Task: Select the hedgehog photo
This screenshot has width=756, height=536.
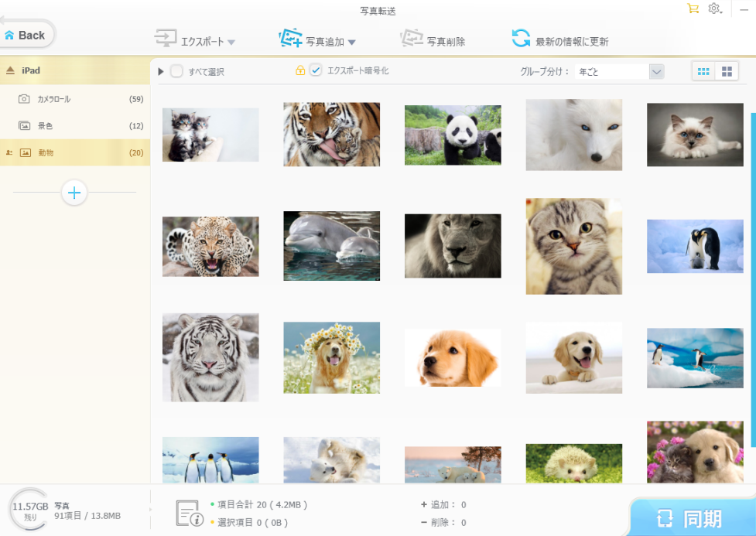Action: tap(573, 463)
